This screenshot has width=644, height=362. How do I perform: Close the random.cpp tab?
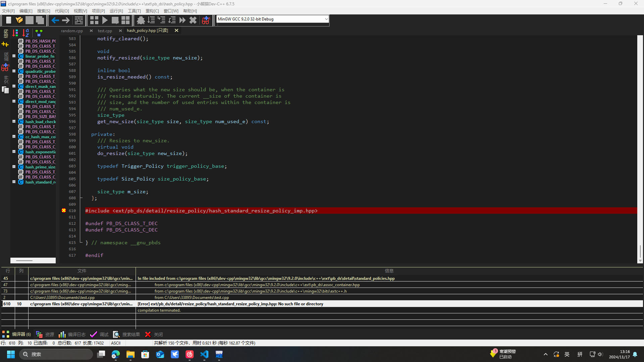(x=91, y=31)
